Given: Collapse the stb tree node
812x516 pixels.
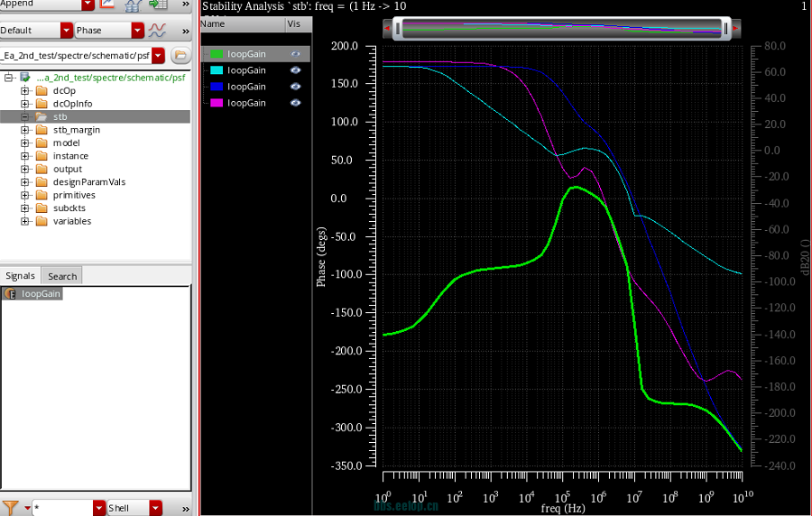Looking at the screenshot, I should (x=24, y=117).
